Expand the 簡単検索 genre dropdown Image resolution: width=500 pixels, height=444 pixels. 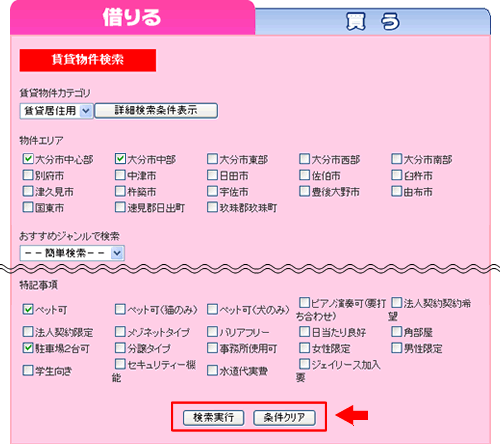click(x=72, y=253)
